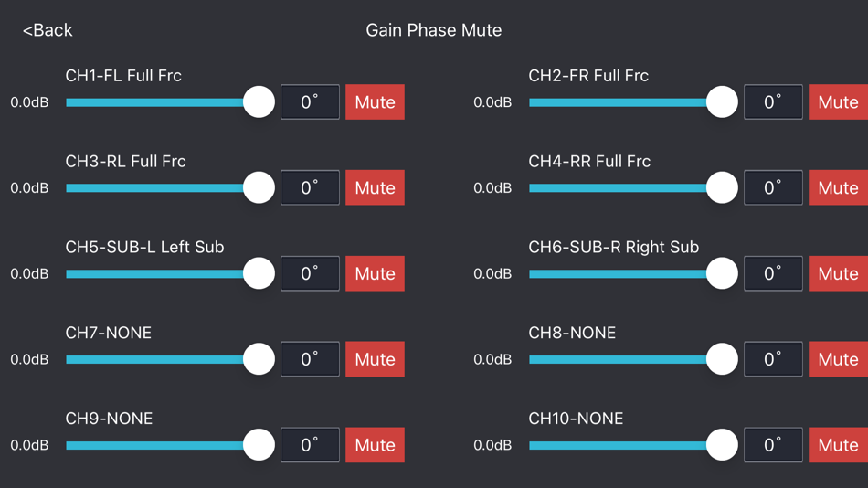868x488 pixels.
Task: Click the CH4-RR phase 0° field
Action: pyautogui.click(x=773, y=187)
